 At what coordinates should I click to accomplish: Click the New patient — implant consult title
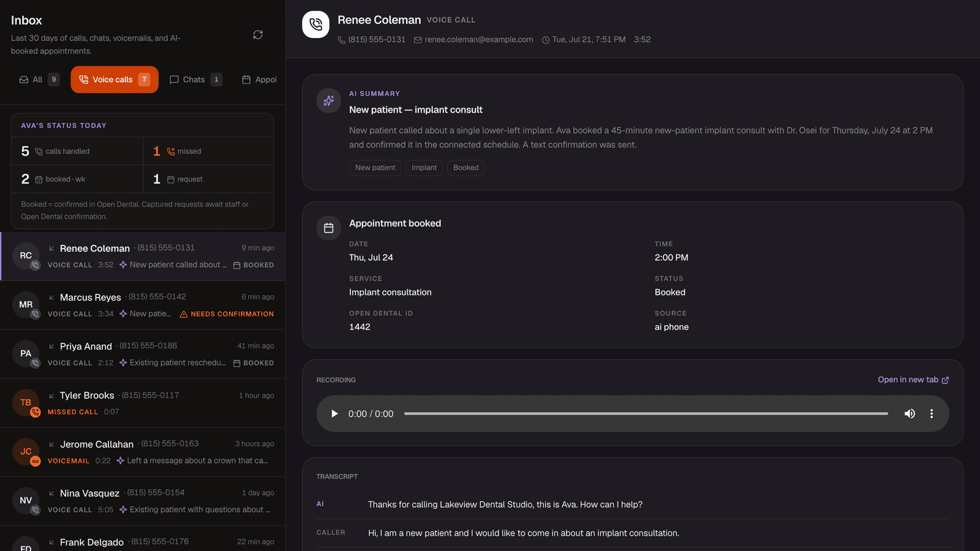pyautogui.click(x=416, y=110)
